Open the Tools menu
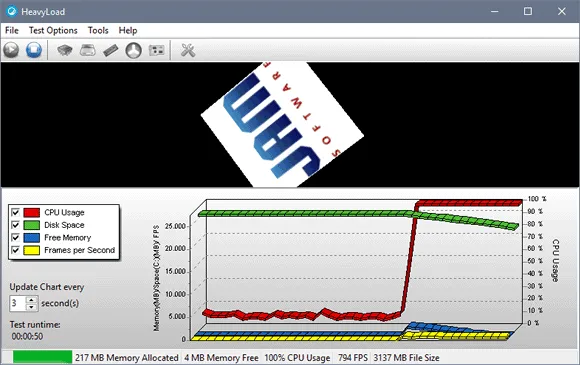The height and width of the screenshot is (365, 580). point(98,30)
